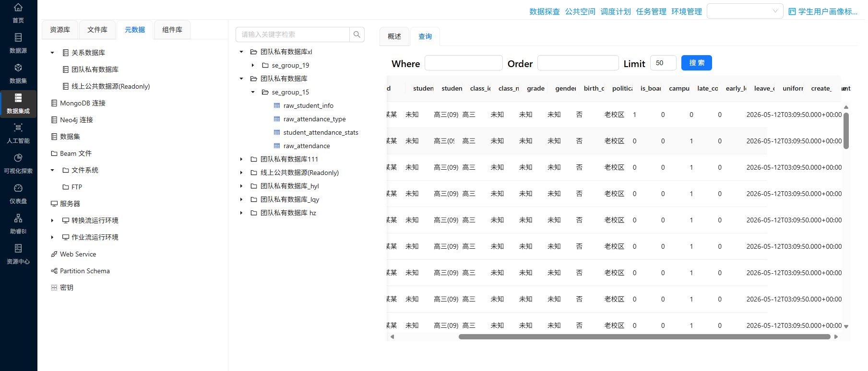Open 环境管理 link in top bar
Viewport: 868px width, 371px height.
(687, 12)
